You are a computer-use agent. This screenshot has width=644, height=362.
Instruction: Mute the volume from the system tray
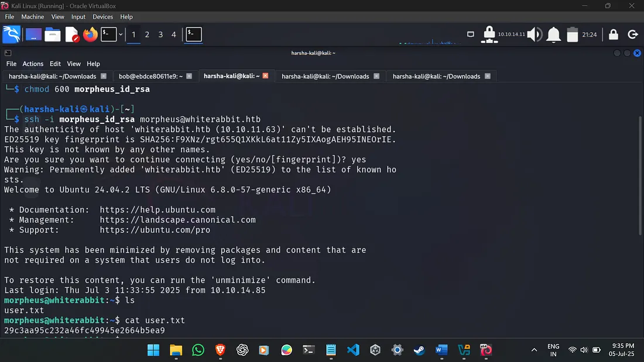pyautogui.click(x=534, y=35)
